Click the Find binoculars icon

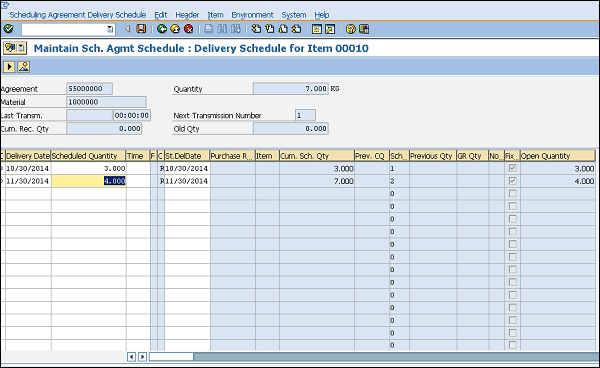click(222, 29)
